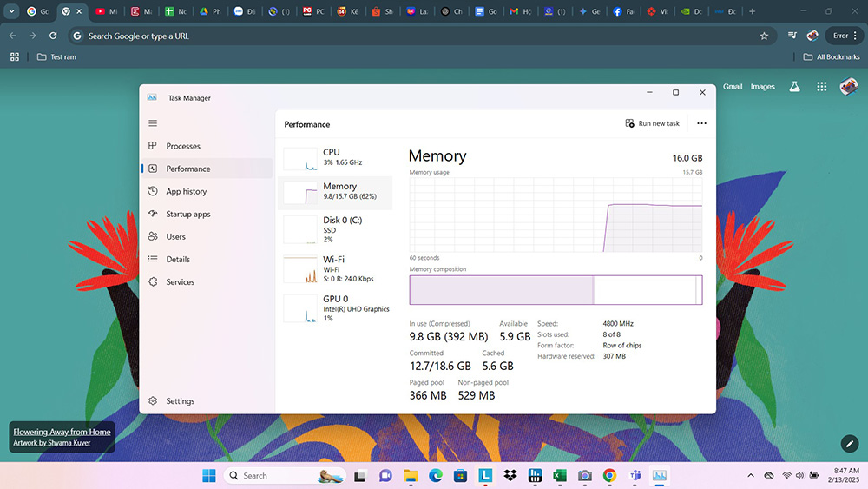Open the Images link on the new tab page
This screenshot has width=868, height=489.
point(762,86)
